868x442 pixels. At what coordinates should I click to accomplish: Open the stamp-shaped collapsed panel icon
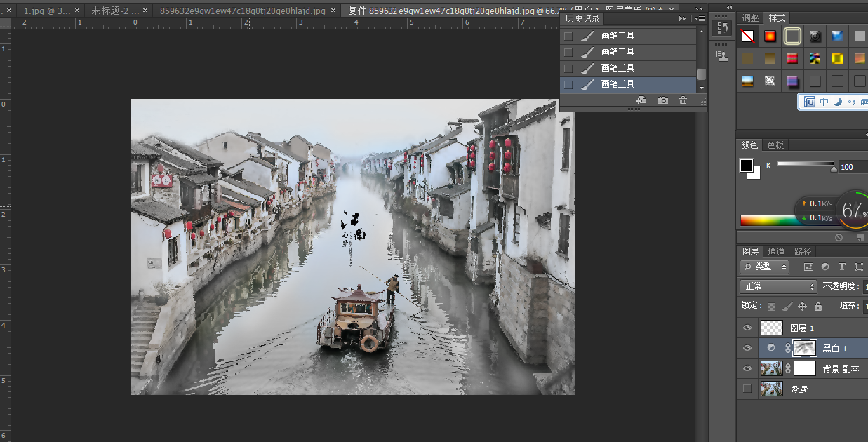(721, 56)
